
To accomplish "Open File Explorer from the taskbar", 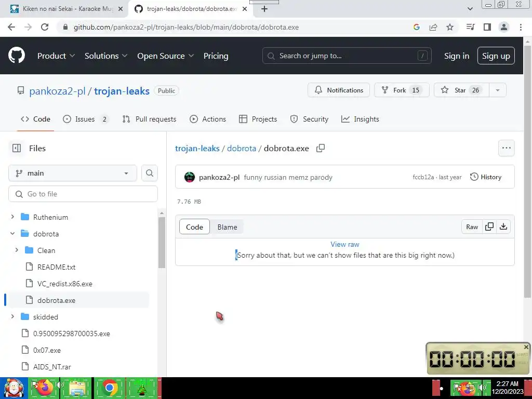I will (77, 388).
